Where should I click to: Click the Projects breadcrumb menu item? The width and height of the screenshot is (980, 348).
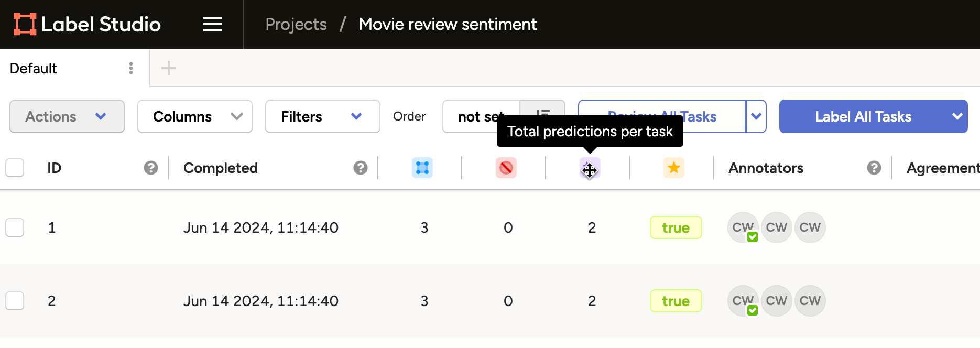(296, 24)
